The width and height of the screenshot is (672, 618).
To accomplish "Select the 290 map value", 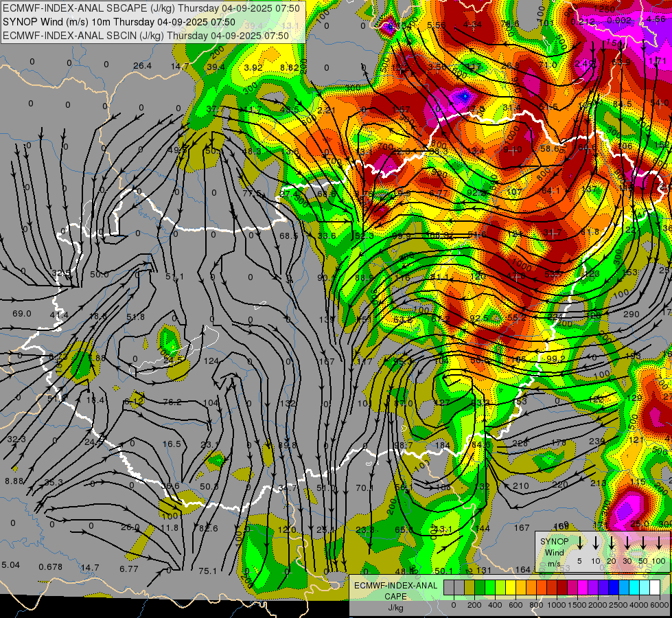I will [x=632, y=314].
